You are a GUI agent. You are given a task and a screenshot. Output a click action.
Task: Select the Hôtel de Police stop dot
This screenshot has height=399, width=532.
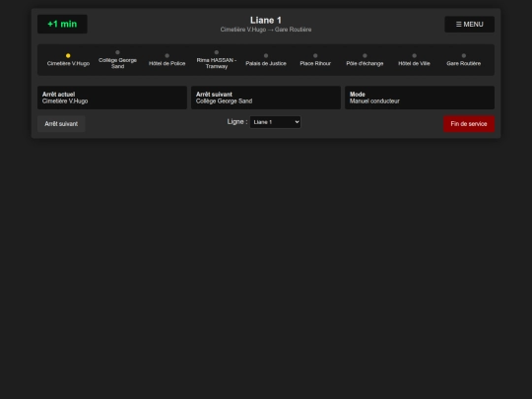click(x=166, y=55)
